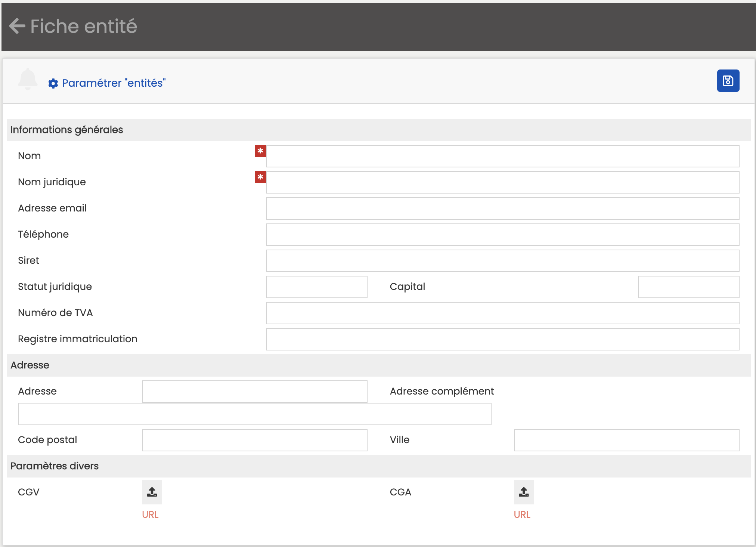The width and height of the screenshot is (756, 547).
Task: Click the Numéro de TVA label
Action: tap(55, 313)
